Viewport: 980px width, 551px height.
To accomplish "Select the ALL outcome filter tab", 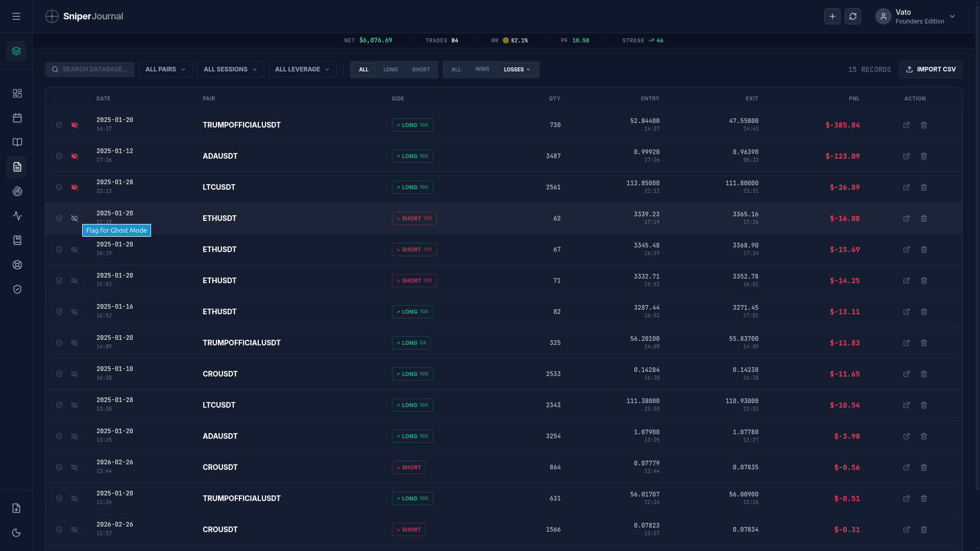I will click(456, 69).
